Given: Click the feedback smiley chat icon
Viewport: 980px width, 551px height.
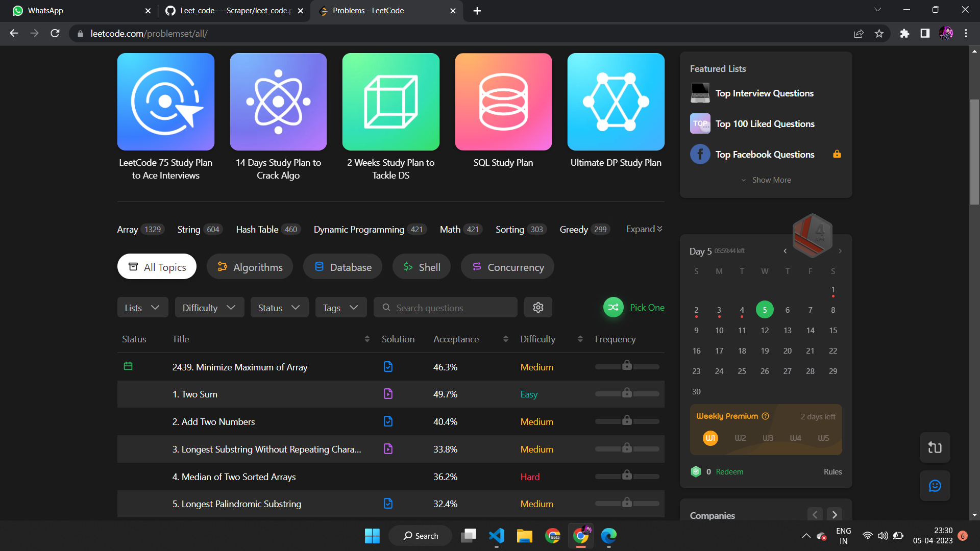Looking at the screenshot, I should (935, 486).
